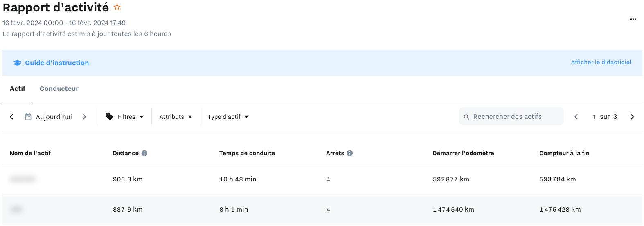Show info tooltip next to Arrêts
Screen dimensions: 644x226
tap(350, 153)
